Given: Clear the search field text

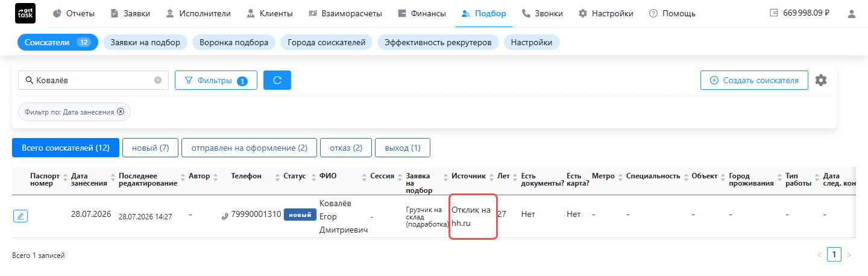Looking at the screenshot, I should pos(158,80).
